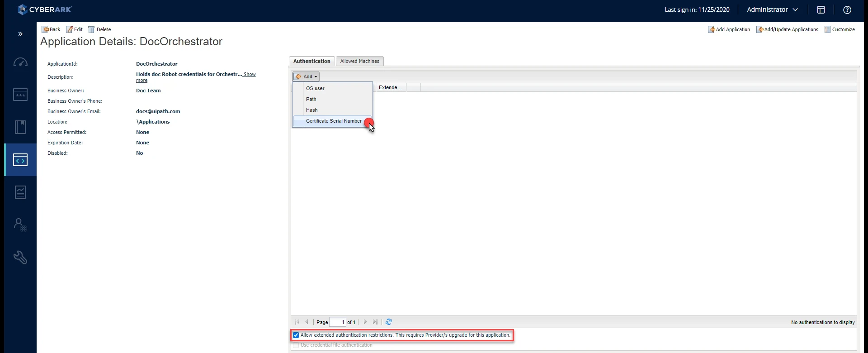Click Add Application in the toolbar
This screenshot has width=868, height=353.
click(x=729, y=29)
